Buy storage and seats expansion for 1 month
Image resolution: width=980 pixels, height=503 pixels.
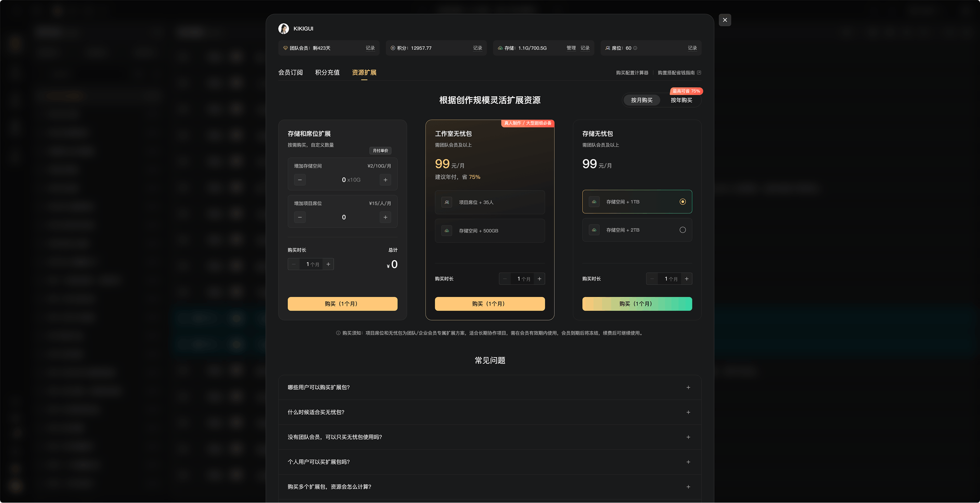click(342, 304)
